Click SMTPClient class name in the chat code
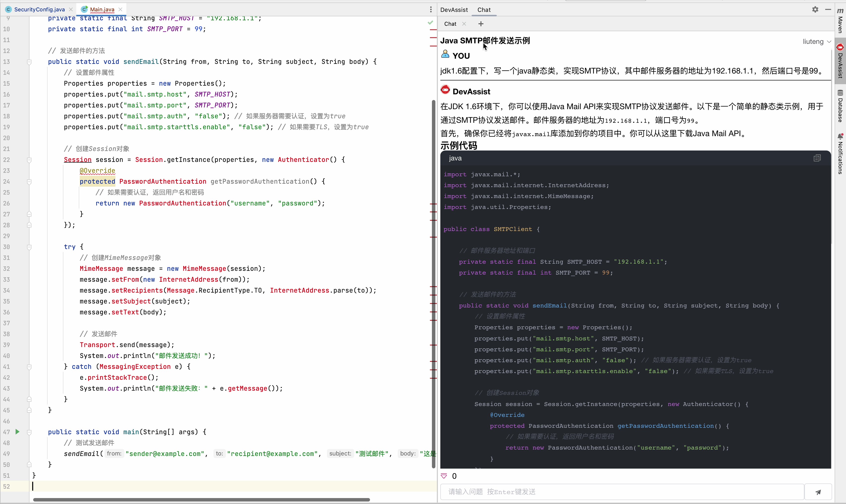Screen dimensions: 846x504 (513, 229)
